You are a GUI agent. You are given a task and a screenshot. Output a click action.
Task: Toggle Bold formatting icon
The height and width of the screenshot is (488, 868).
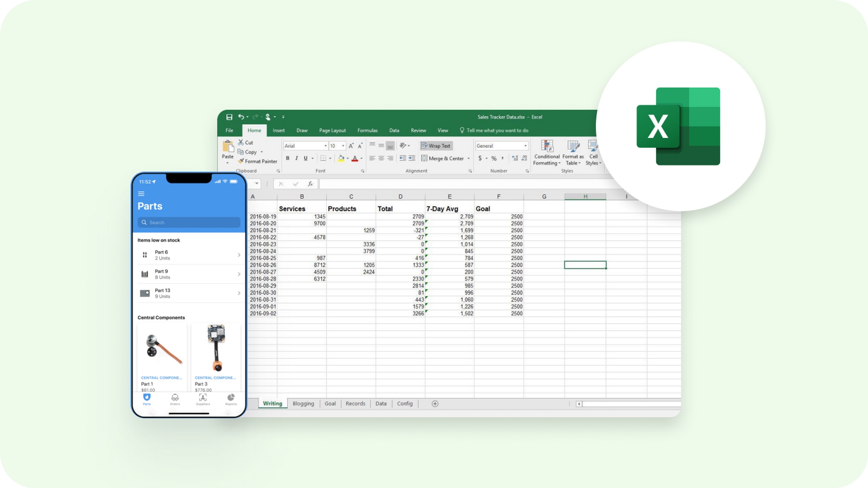[x=287, y=157]
